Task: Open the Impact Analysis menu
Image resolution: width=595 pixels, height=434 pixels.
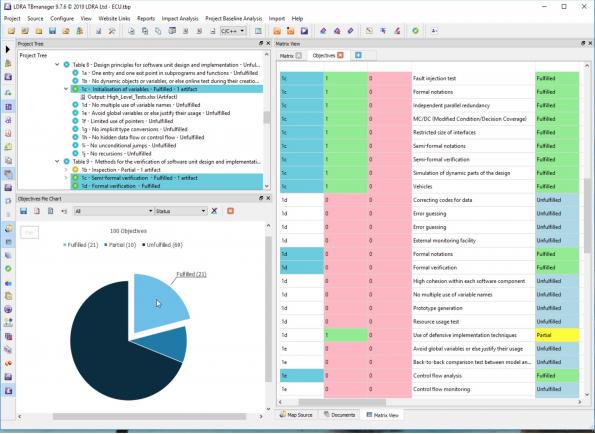Action: (x=180, y=18)
